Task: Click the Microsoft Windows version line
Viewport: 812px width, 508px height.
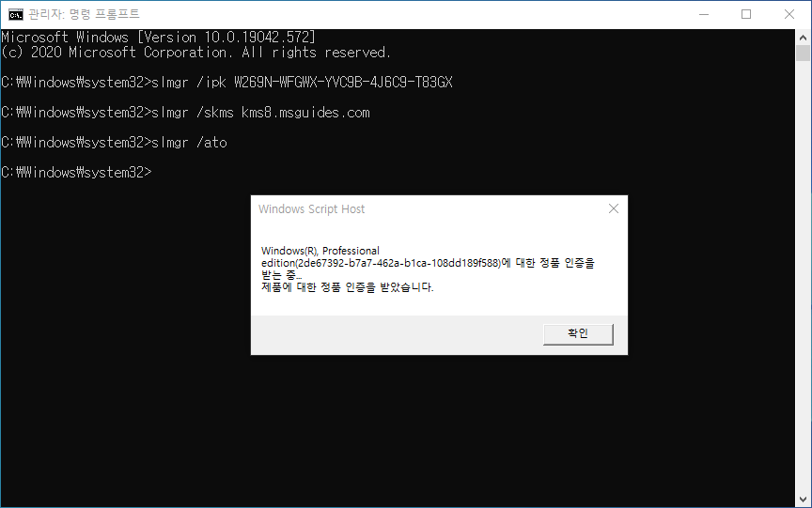Action: [x=158, y=38]
